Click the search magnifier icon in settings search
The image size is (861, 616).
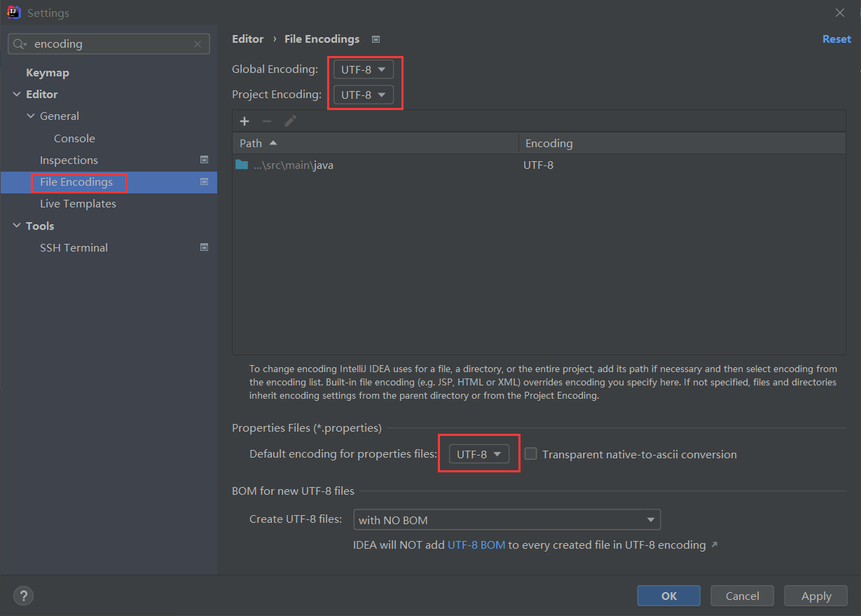(x=19, y=43)
